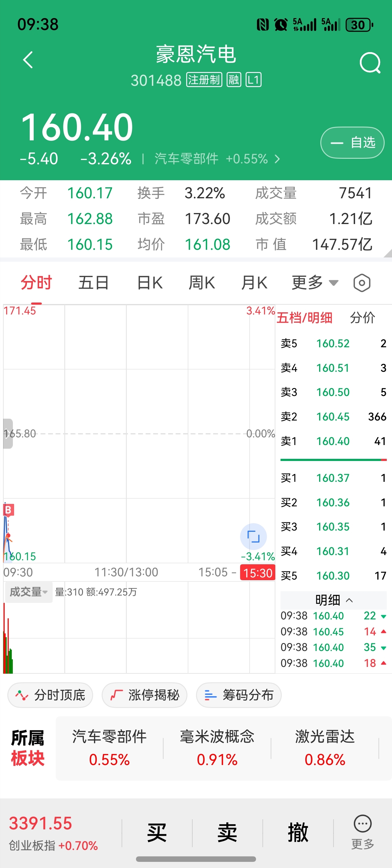Select the 分价 tab
The height and width of the screenshot is (868, 392).
pyautogui.click(x=362, y=318)
